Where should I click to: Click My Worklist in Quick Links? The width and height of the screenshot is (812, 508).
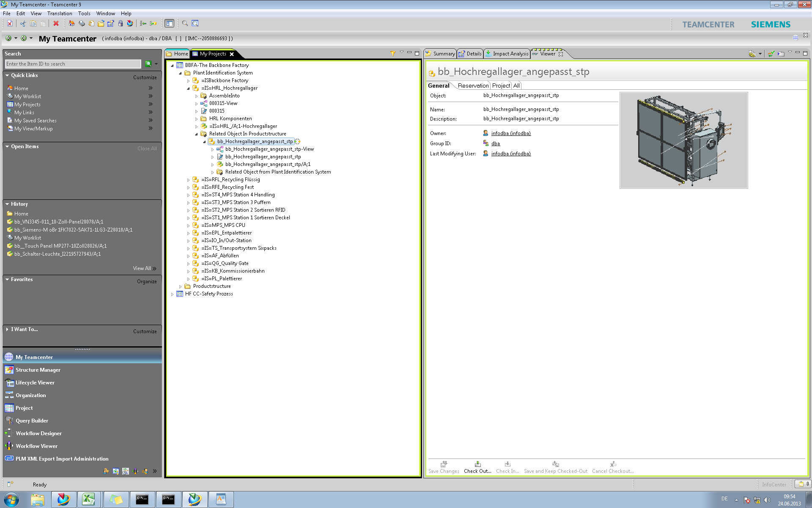coord(27,97)
